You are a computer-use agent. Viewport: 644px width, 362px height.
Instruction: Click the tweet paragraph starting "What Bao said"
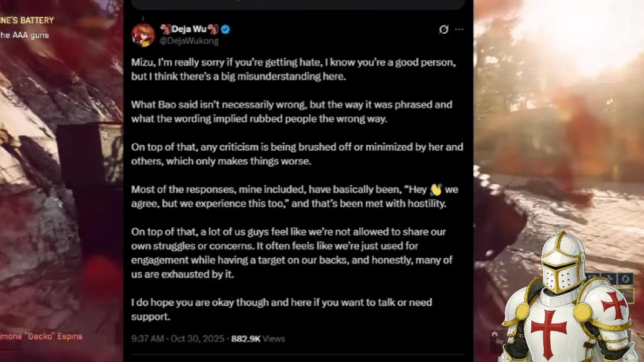pos(292,111)
